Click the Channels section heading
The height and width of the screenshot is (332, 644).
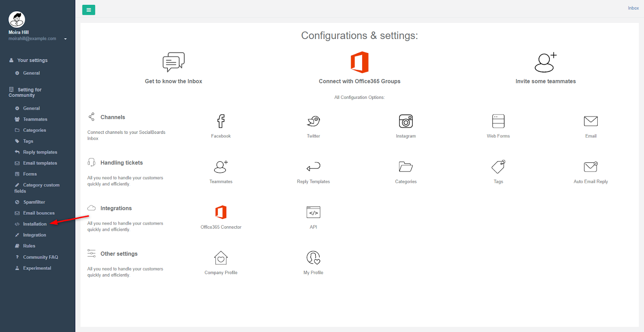pos(113,117)
